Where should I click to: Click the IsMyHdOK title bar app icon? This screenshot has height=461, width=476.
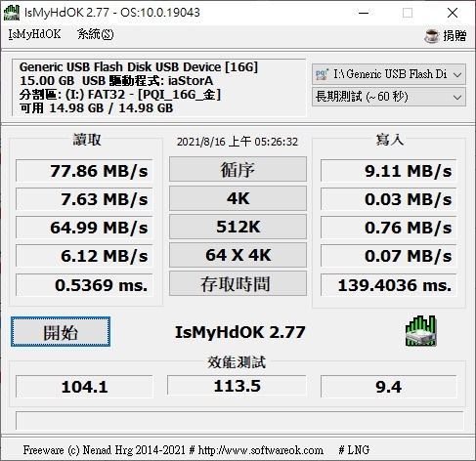pos(12,13)
